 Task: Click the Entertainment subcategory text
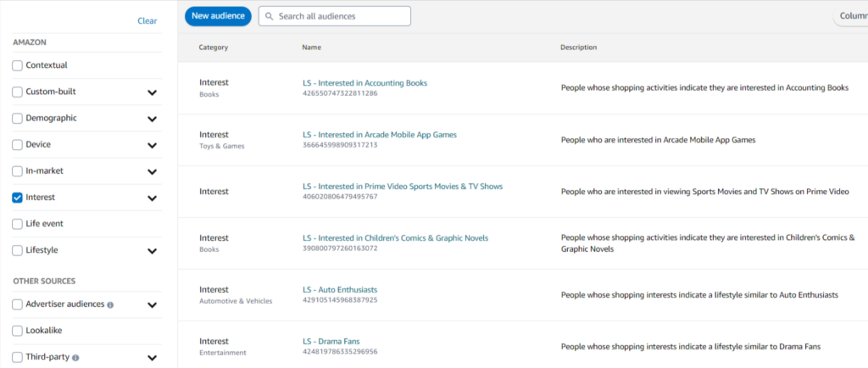tap(223, 353)
